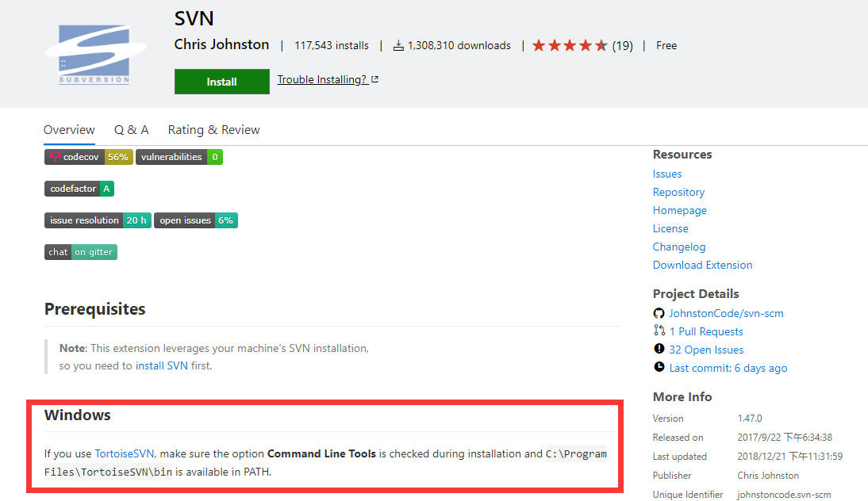Click the pull request icon in Project Details
The height and width of the screenshot is (501, 868).
pos(659,331)
